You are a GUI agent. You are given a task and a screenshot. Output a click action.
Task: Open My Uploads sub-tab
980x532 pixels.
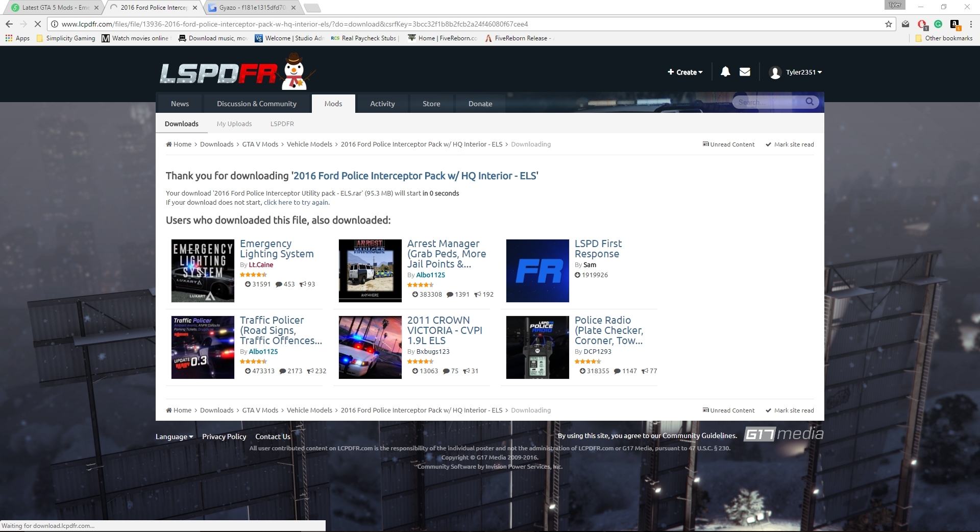pyautogui.click(x=234, y=124)
